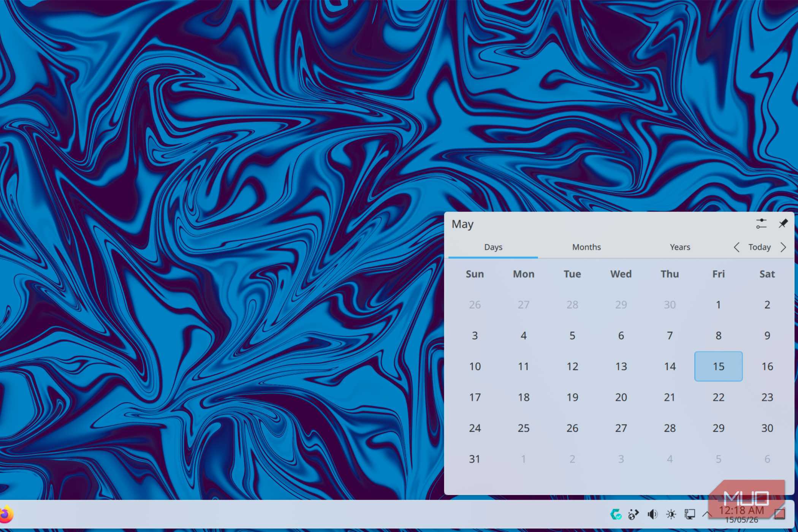
Task: Click the Show Desktop square icon
Action: pos(780,515)
